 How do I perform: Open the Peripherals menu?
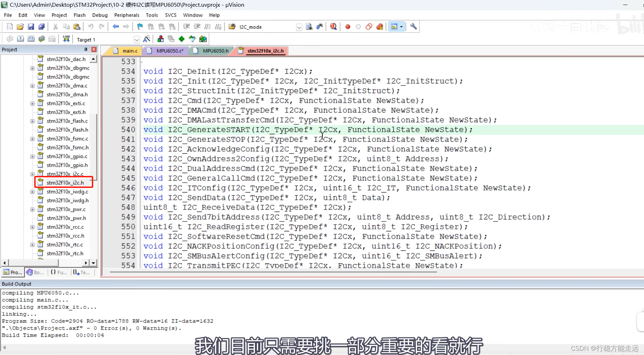(x=127, y=15)
